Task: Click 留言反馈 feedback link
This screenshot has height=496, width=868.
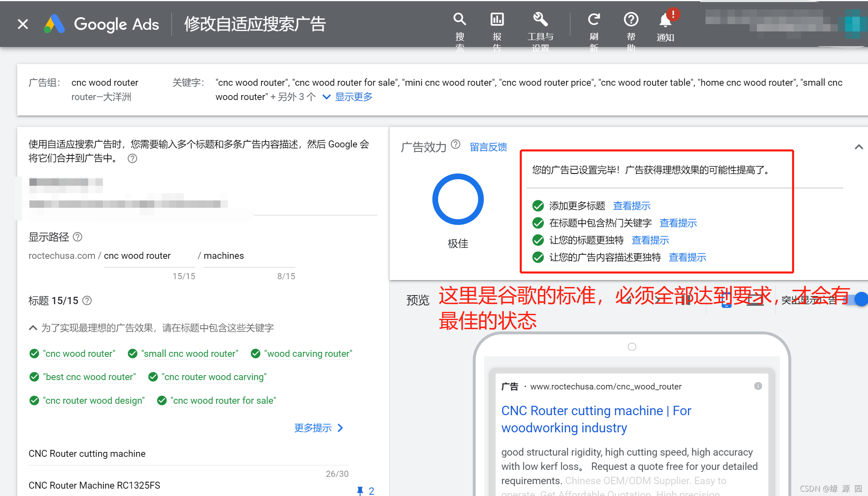Action: [488, 147]
